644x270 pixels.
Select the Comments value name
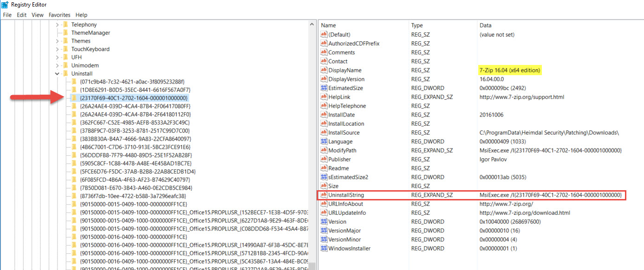coord(342,52)
